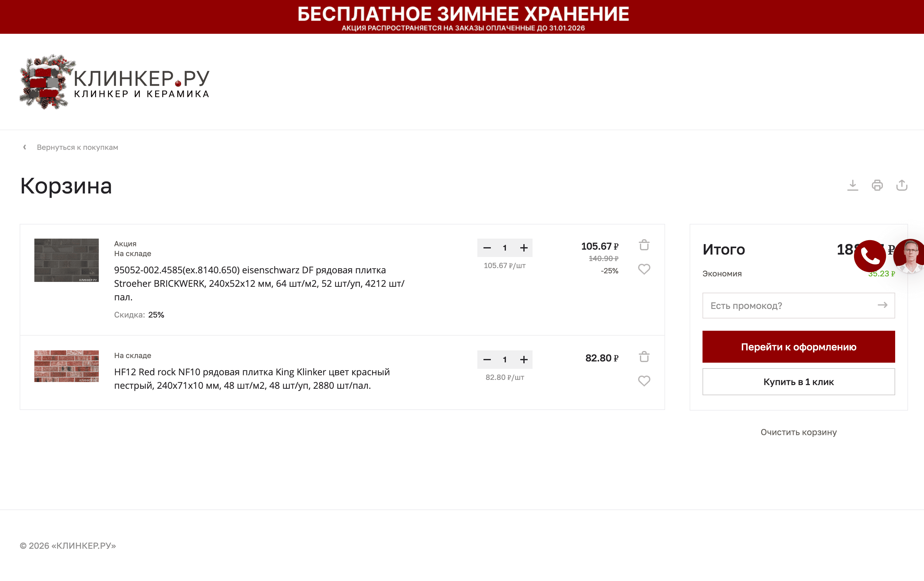Click the Очистить корзину link
Image resolution: width=924 pixels, height=581 pixels.
pyautogui.click(x=799, y=432)
